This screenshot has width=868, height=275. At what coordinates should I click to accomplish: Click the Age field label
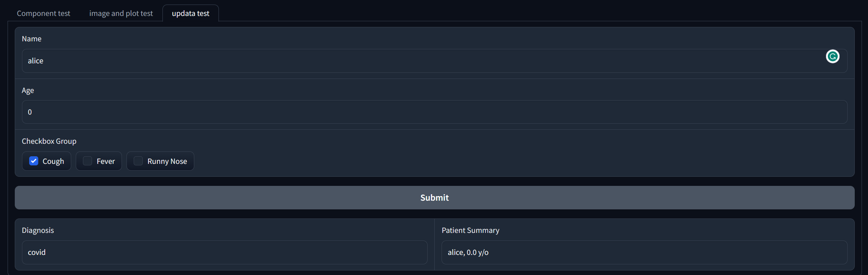28,90
